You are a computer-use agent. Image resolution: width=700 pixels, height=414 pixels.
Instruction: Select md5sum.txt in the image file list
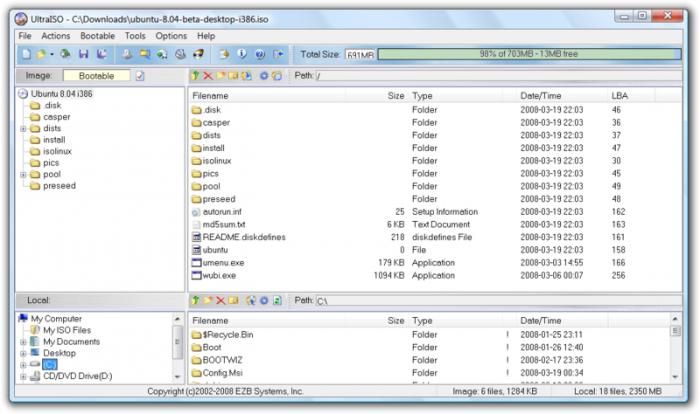[224, 225]
